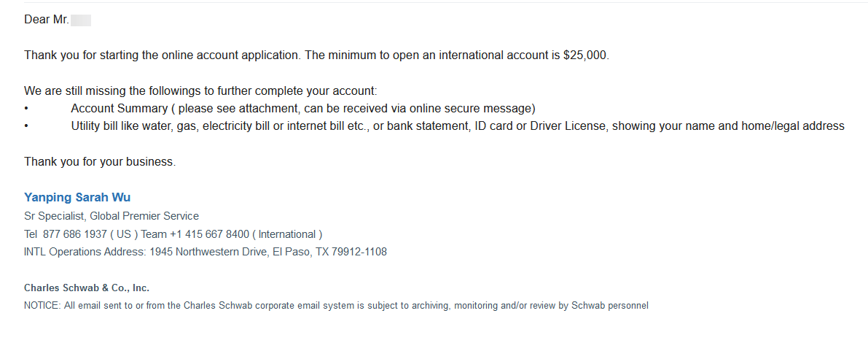Viewport: 868px width, 343px height.
Task: Click "We are still missing the followings" sentence
Action: (x=200, y=91)
